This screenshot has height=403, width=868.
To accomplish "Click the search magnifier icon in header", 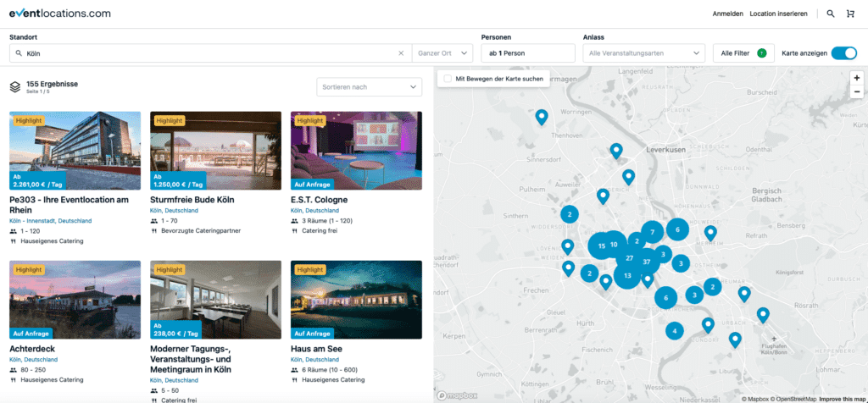I will tap(830, 14).
